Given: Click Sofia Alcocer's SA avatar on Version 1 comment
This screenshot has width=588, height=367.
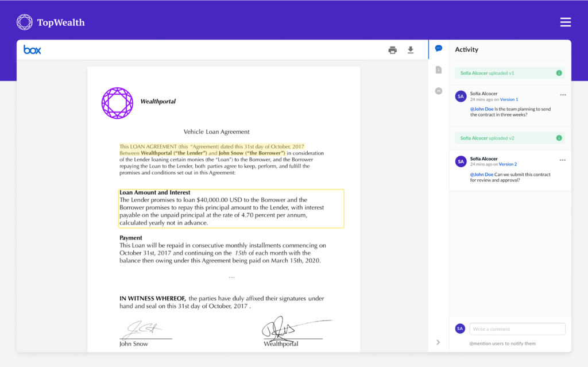Looking at the screenshot, I should tap(461, 96).
